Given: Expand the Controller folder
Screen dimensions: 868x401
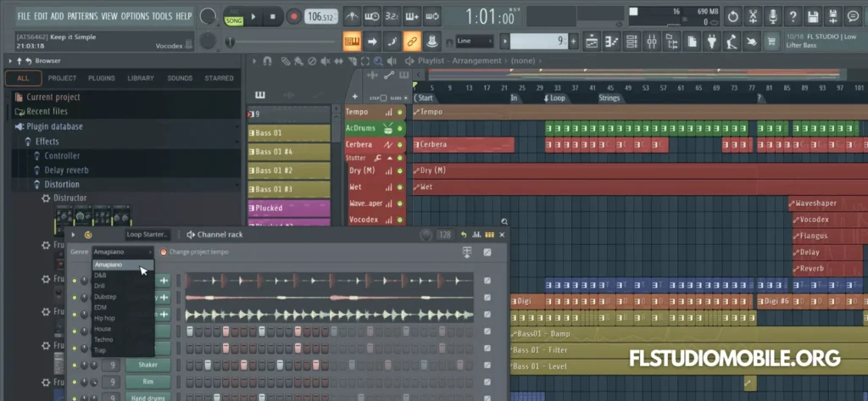Looking at the screenshot, I should point(62,156).
